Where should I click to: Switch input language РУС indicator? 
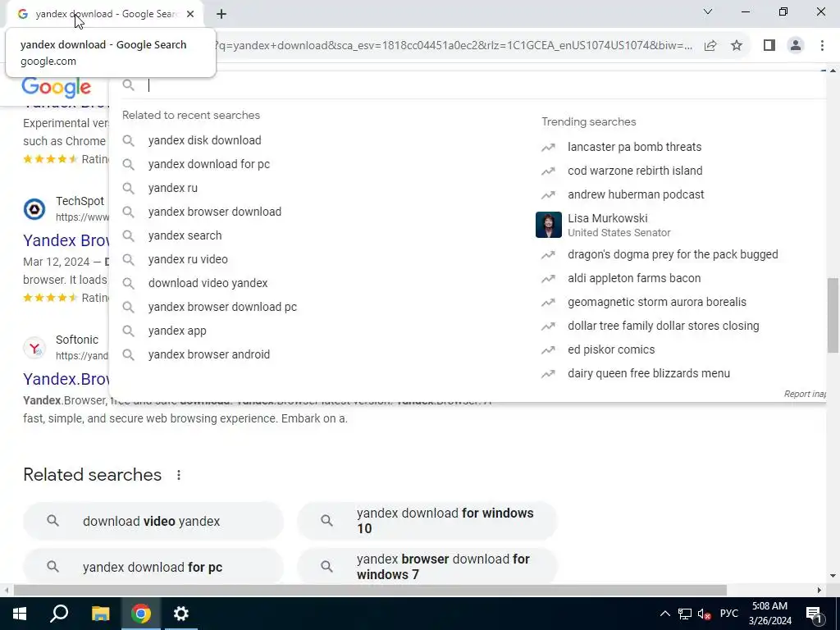729,614
